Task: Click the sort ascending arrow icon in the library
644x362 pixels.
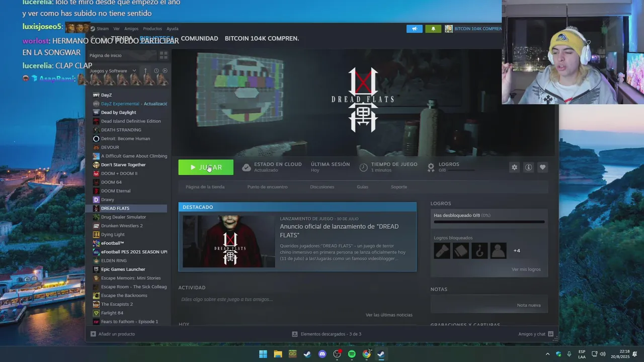Action: pos(145,71)
